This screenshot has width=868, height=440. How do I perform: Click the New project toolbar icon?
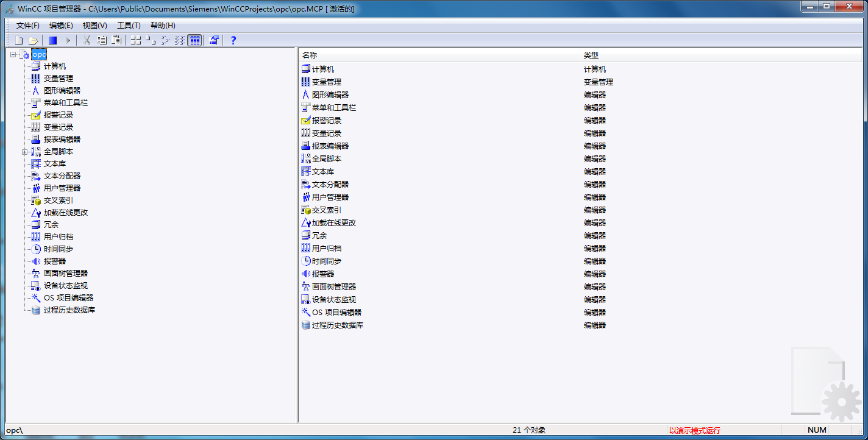pyautogui.click(x=19, y=40)
